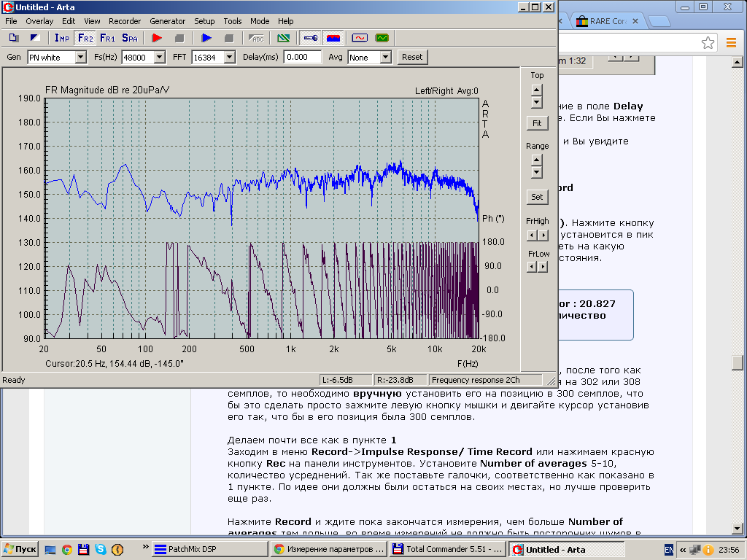Toggle SPA spectrum analyzer mode
The height and width of the screenshot is (560, 747).
coord(130,37)
